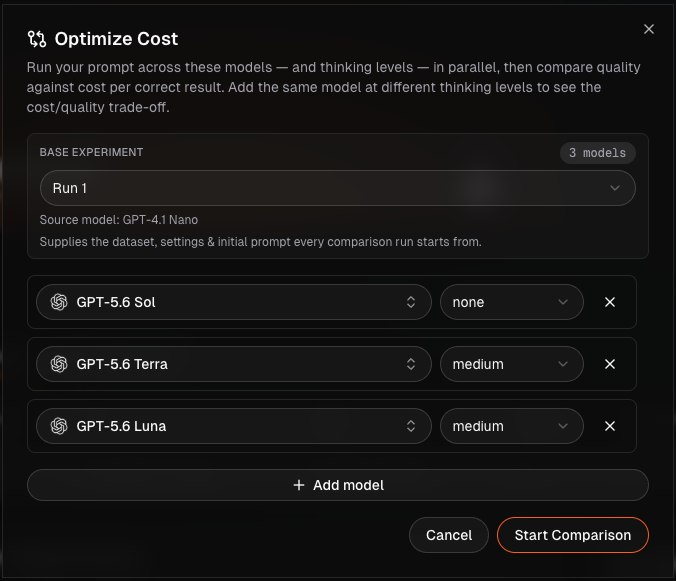Click the Optimize Cost compare icon
The height and width of the screenshot is (581, 676).
tap(37, 39)
